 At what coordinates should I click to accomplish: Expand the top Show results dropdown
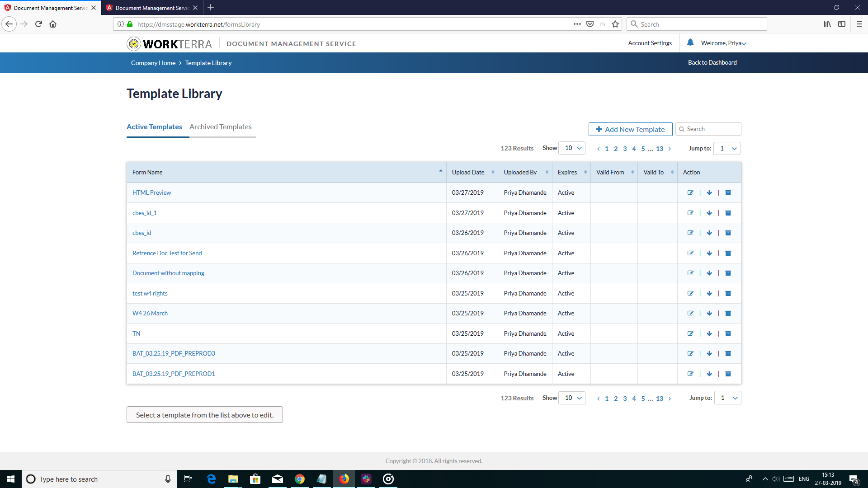(x=572, y=148)
